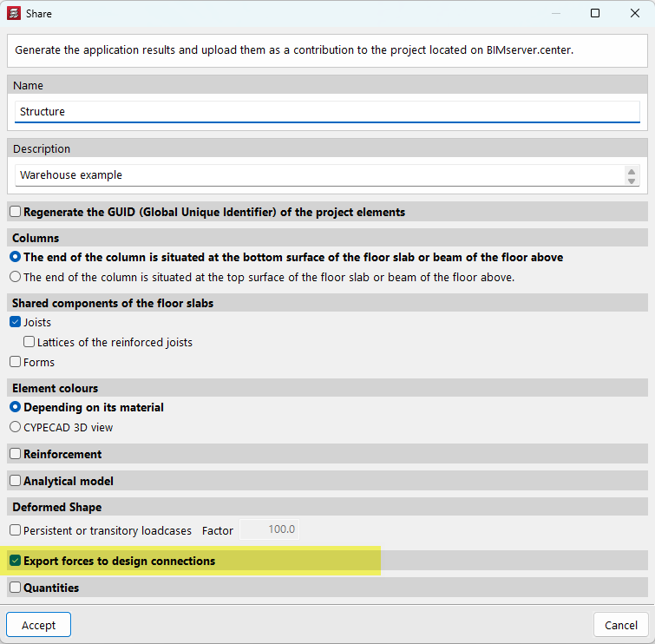655x644 pixels.
Task: Click the Description field with Warehouse example
Action: point(318,175)
